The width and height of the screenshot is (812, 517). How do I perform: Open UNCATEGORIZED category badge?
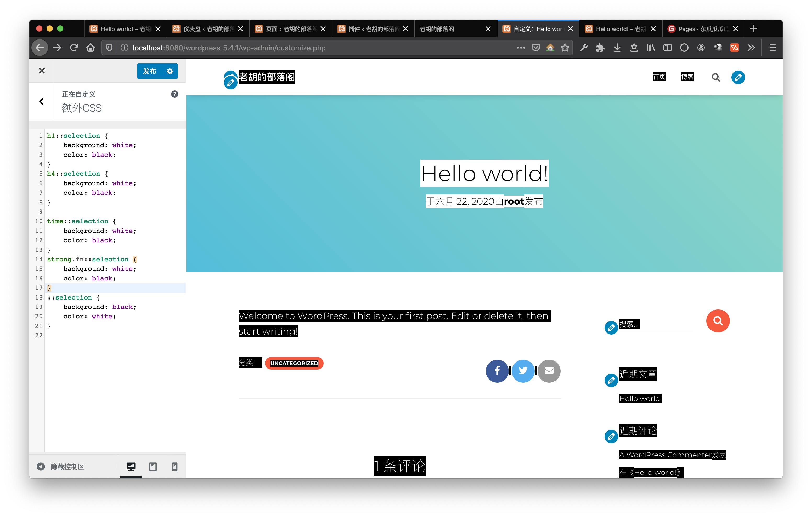point(294,363)
